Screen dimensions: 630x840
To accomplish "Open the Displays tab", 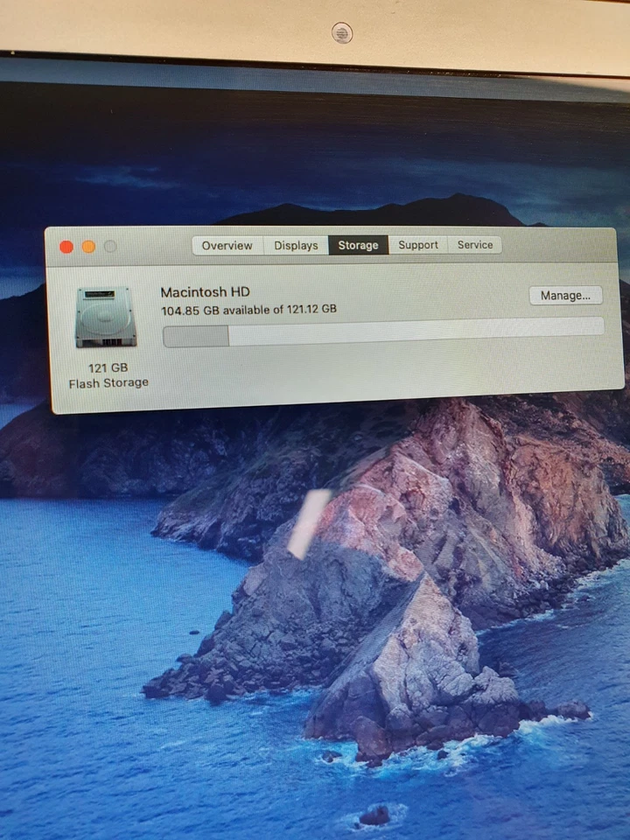I will pyautogui.click(x=296, y=246).
